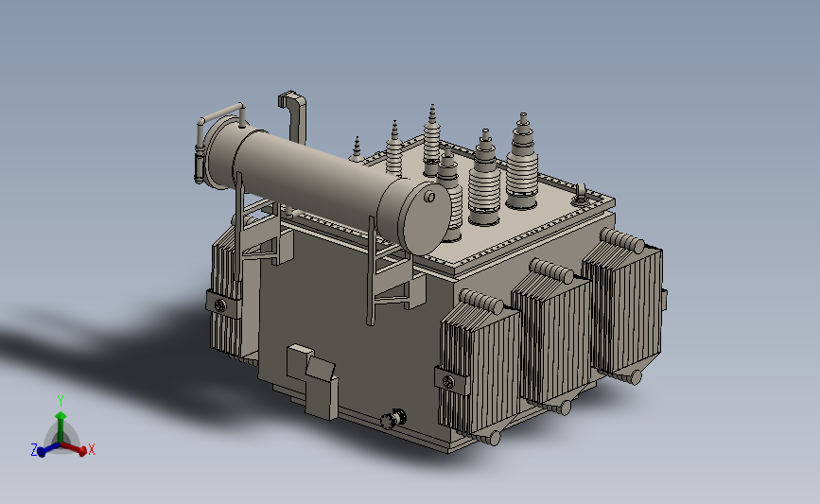Select the top header pipe of rightmost radiator

click(x=622, y=241)
